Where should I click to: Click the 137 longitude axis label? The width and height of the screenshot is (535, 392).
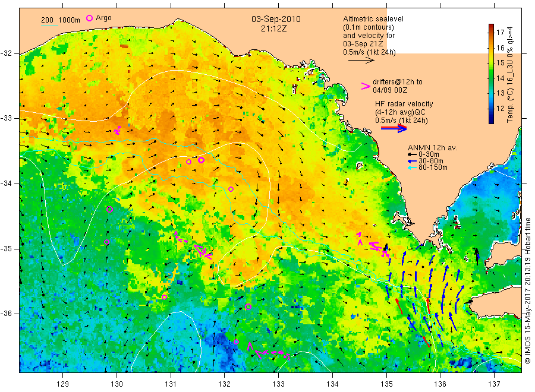(x=495, y=384)
